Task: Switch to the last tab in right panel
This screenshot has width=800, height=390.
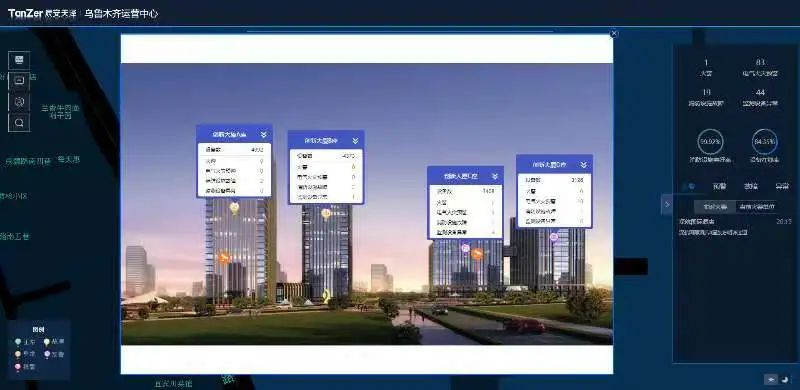Action: [x=782, y=186]
